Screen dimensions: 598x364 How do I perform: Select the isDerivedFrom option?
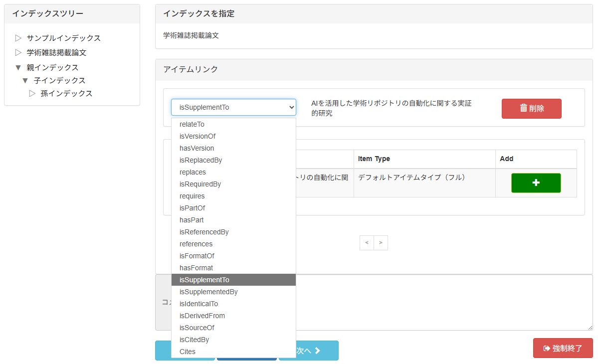tap(202, 316)
